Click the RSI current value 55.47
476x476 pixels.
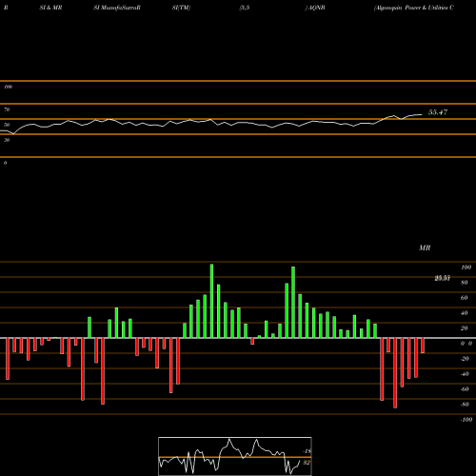click(438, 112)
